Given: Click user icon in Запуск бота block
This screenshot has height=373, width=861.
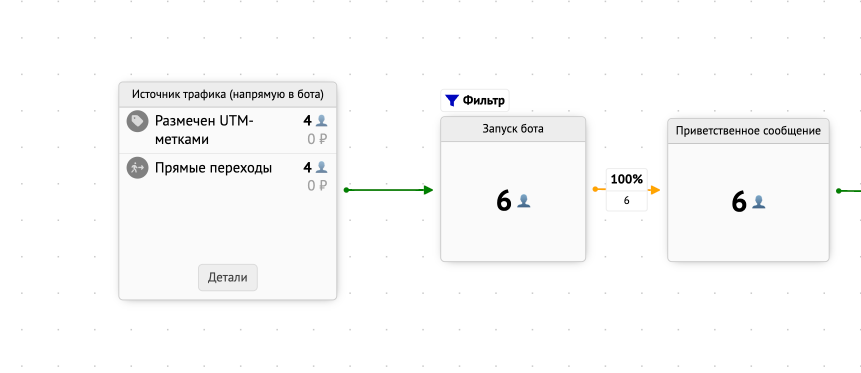Looking at the screenshot, I should 524,201.
